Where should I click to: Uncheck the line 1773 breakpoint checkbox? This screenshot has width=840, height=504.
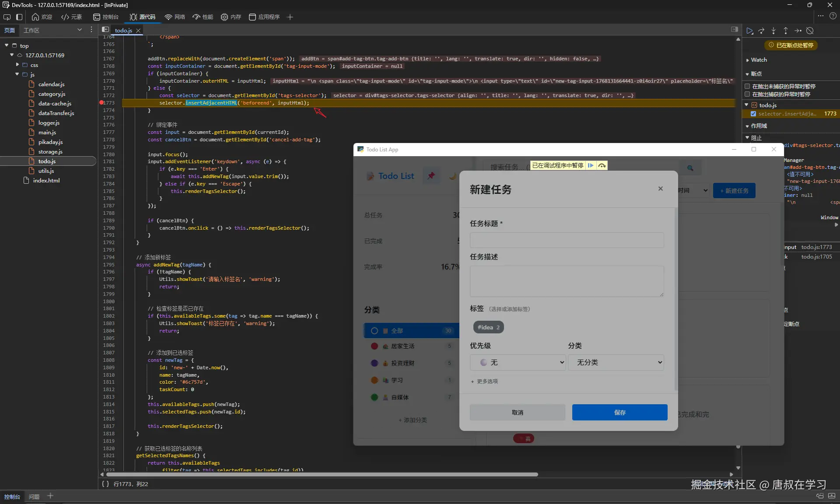tap(753, 114)
